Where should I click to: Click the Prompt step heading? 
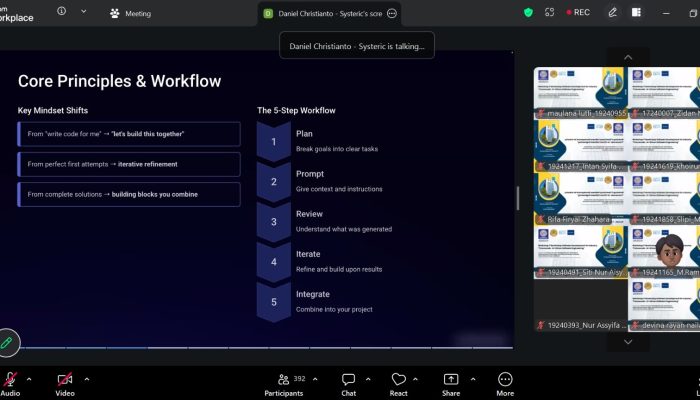pos(310,174)
